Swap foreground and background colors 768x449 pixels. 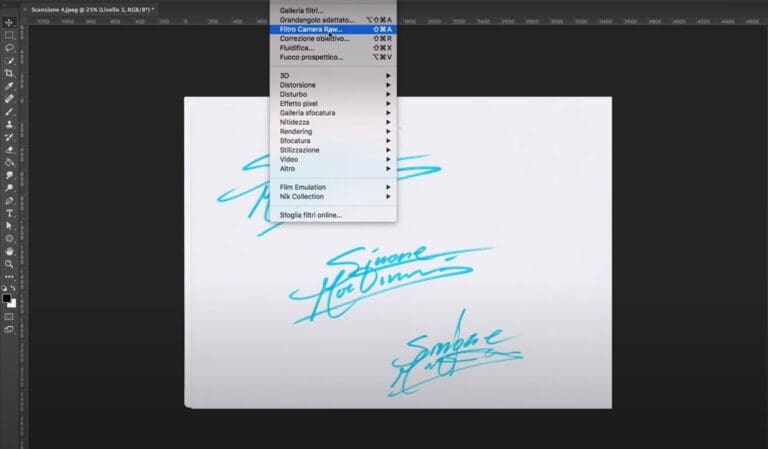pos(13,288)
